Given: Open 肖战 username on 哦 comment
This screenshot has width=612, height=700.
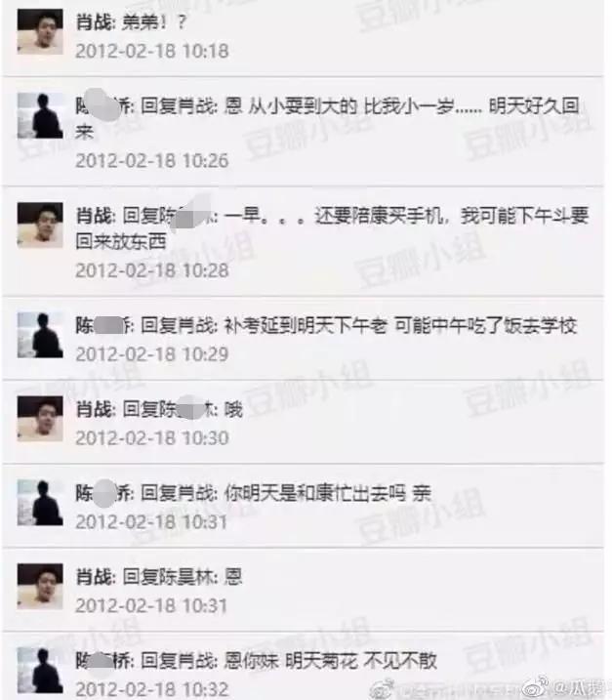Looking at the screenshot, I should [x=94, y=410].
